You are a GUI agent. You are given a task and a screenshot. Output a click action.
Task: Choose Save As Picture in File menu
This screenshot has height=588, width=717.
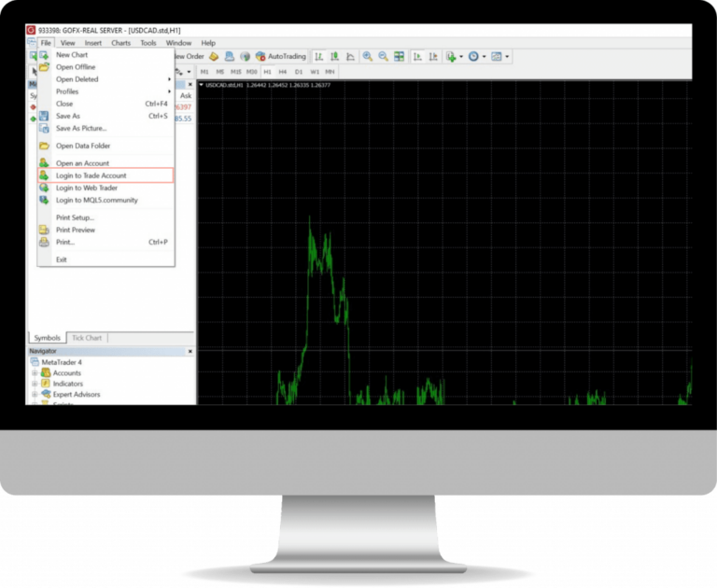coord(105,129)
